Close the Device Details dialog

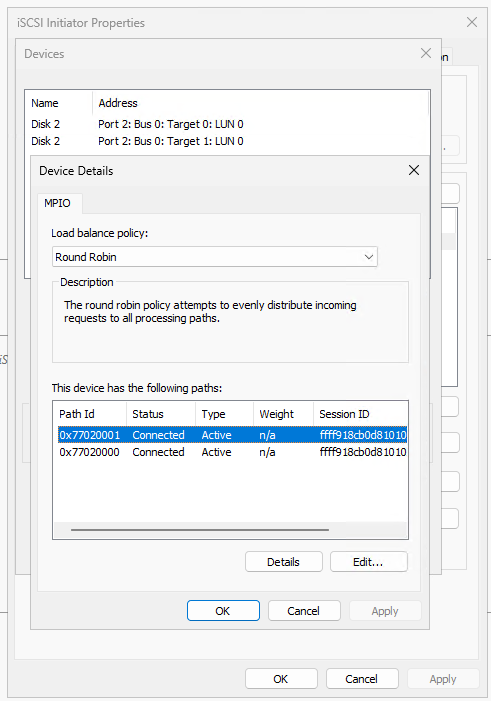414,170
